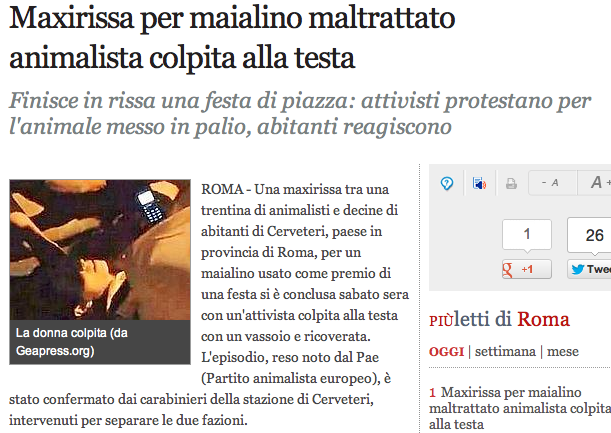The height and width of the screenshot is (433, 611).
Task: Increase the text size with the A+ button
Action: click(595, 182)
